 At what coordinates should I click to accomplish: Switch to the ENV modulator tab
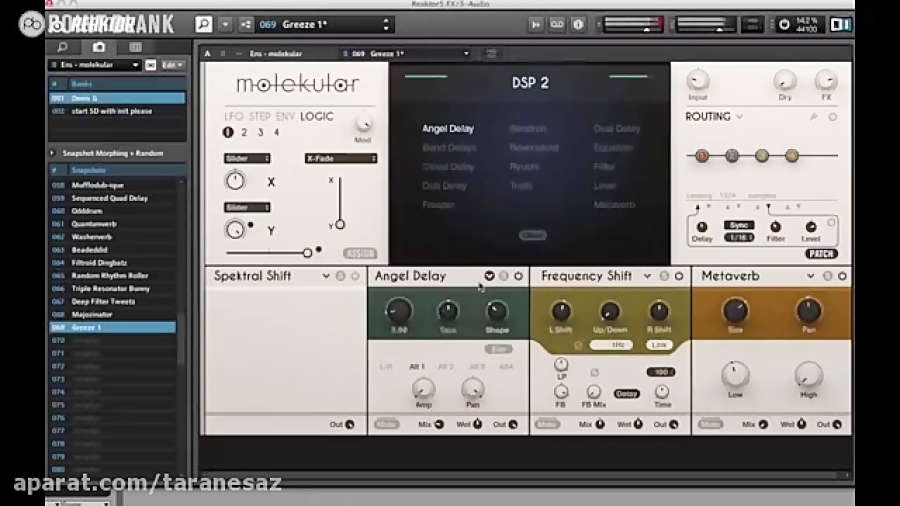coord(285,116)
